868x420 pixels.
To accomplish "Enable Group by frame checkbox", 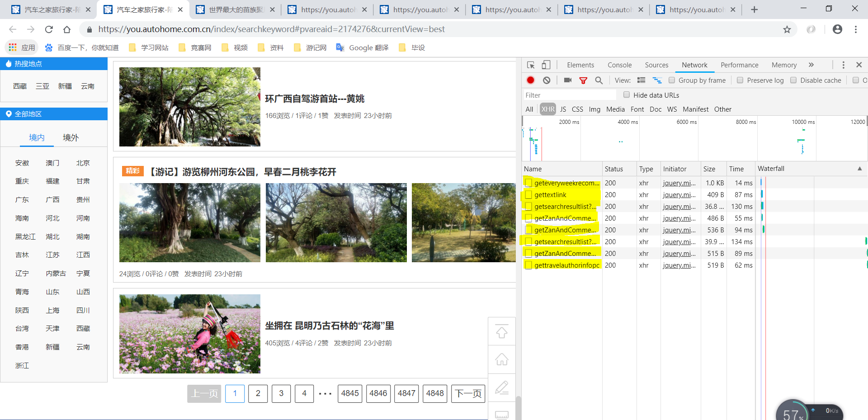I will click(x=672, y=80).
